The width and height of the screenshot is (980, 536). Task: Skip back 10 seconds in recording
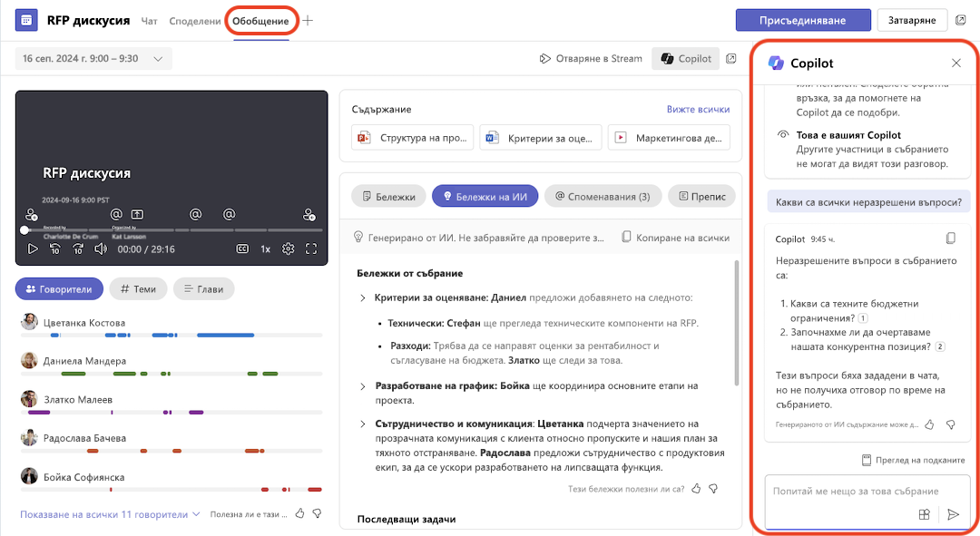[55, 249]
